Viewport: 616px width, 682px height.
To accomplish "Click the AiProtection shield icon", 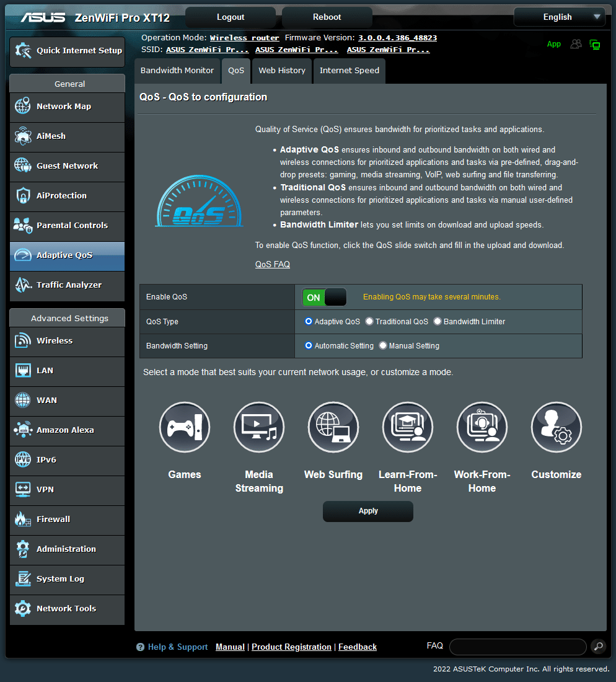I will 22,196.
